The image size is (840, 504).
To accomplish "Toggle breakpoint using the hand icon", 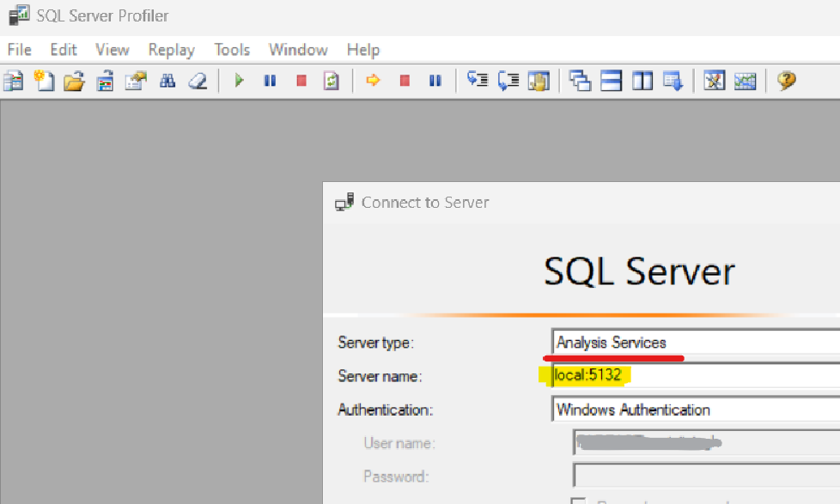I will 539,81.
